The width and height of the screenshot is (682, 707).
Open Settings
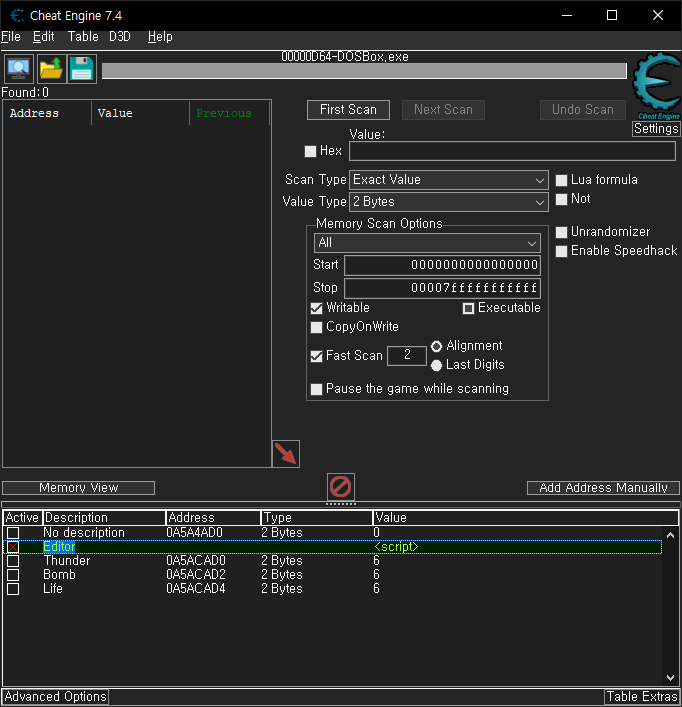pyautogui.click(x=656, y=129)
